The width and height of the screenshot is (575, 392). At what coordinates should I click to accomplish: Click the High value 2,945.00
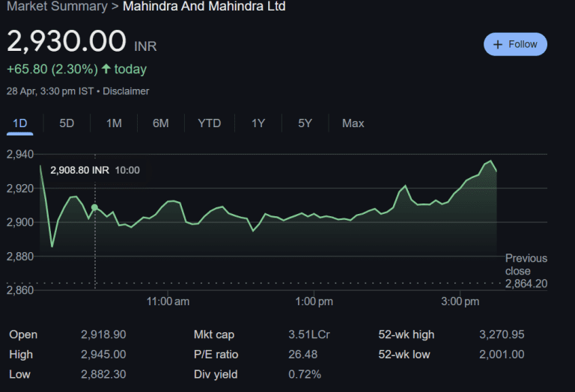(x=103, y=355)
